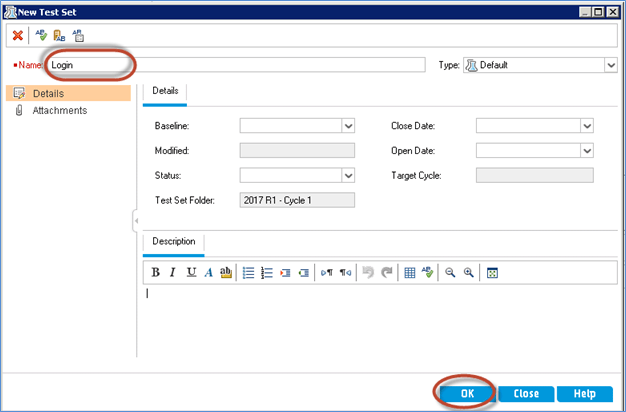Viewport: 626px width, 412px height.
Task: Apply bold formatting in description editor
Action: [x=155, y=272]
